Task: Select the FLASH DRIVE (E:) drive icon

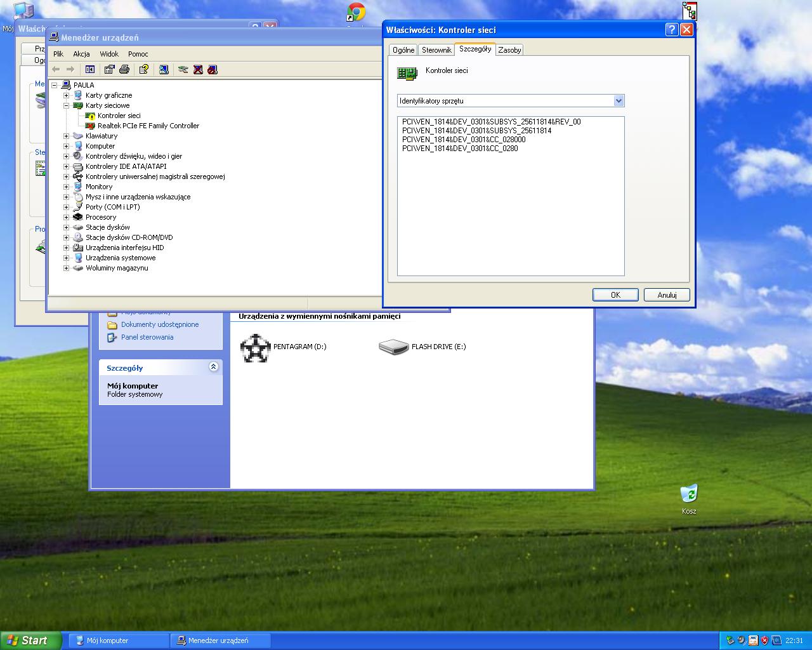Action: tap(393, 347)
